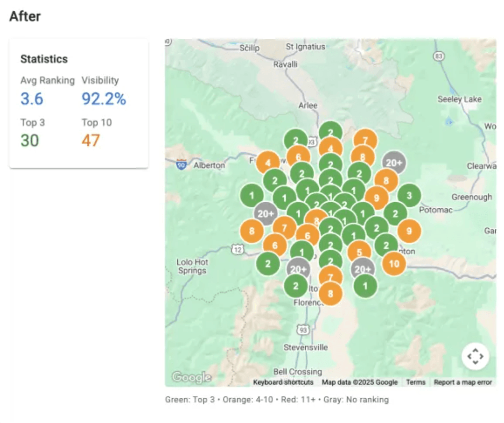Click the orange "10" ranking marker
This screenshot has height=423, width=504.
point(394,264)
